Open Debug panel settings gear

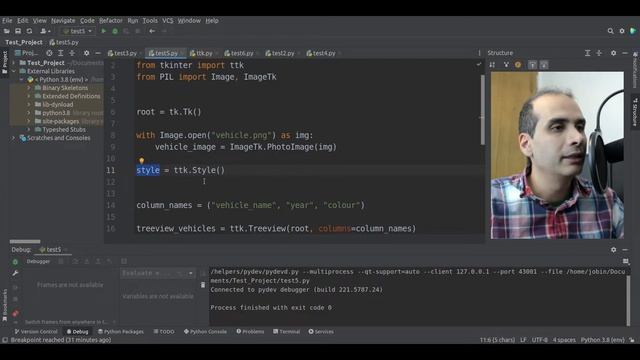point(613,249)
